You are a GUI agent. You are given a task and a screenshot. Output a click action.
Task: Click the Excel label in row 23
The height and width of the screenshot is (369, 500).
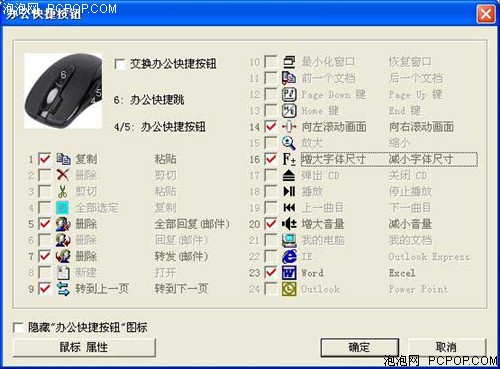click(x=402, y=273)
